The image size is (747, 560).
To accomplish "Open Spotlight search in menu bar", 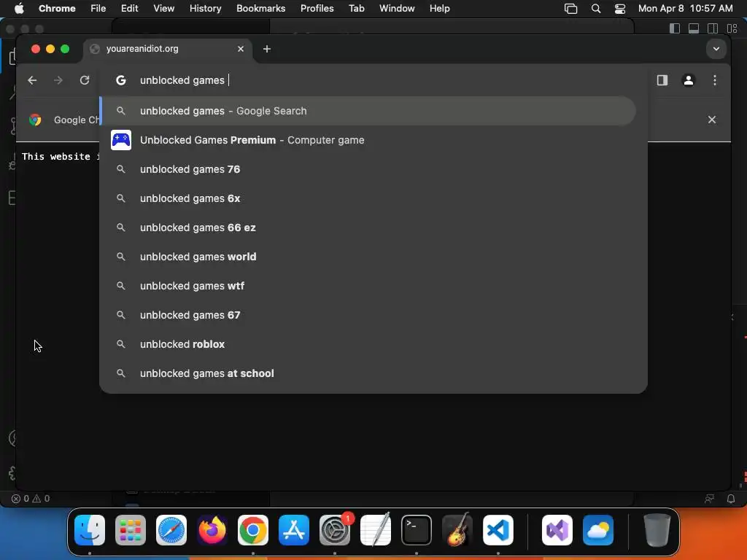I will tap(595, 8).
